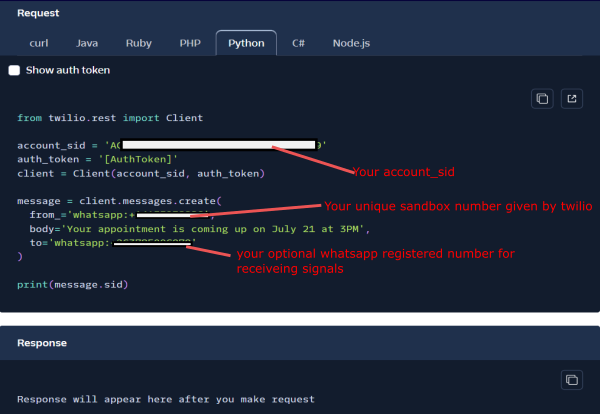The width and height of the screenshot is (600, 414).
Task: Open the PHP code tab
Action: pos(190,43)
